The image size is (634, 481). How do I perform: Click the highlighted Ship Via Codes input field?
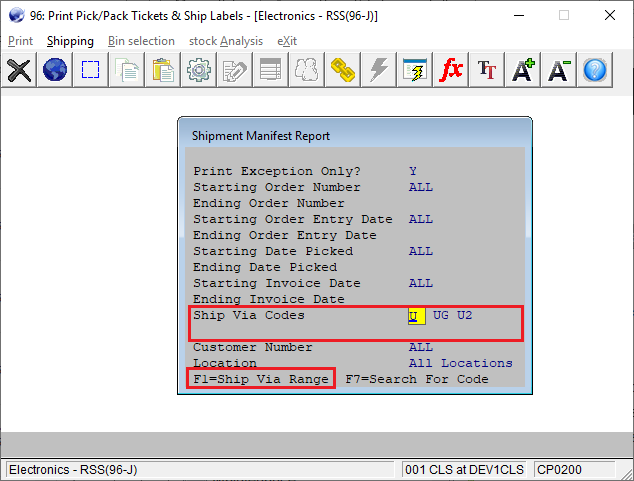[416, 316]
